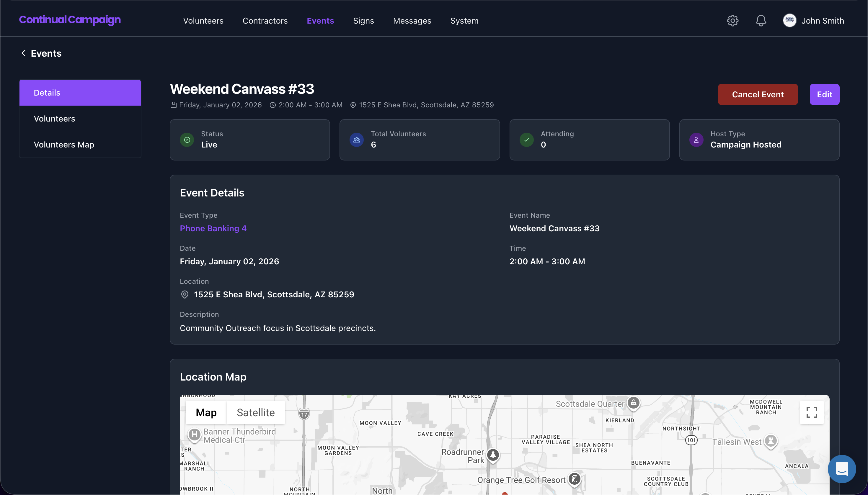Open the chat support bubble
Screen dimensions: 868x495
842,469
